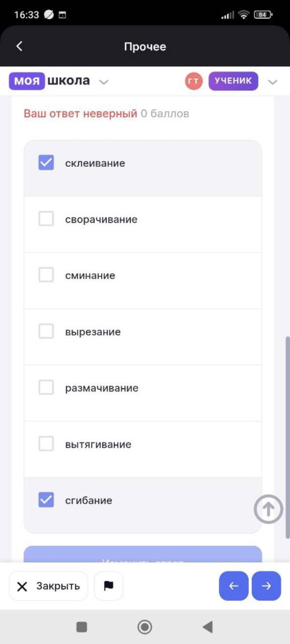Open the ГТ profile avatar
290x644 pixels.
(193, 81)
